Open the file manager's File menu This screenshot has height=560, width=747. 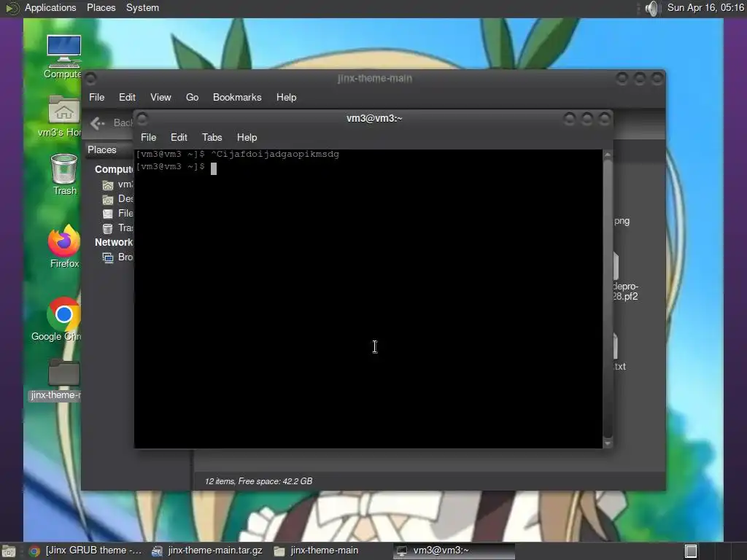[97, 97]
